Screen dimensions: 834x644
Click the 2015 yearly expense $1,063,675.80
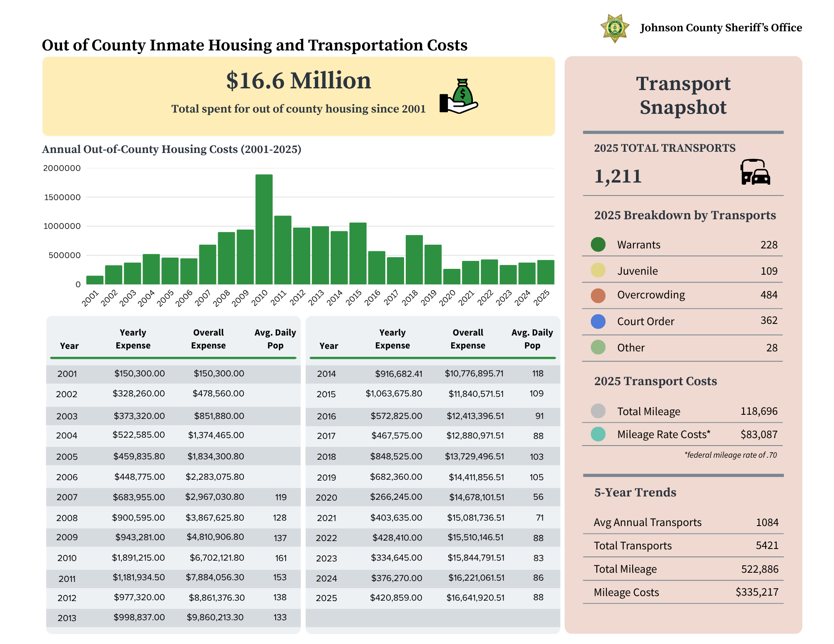(x=394, y=393)
